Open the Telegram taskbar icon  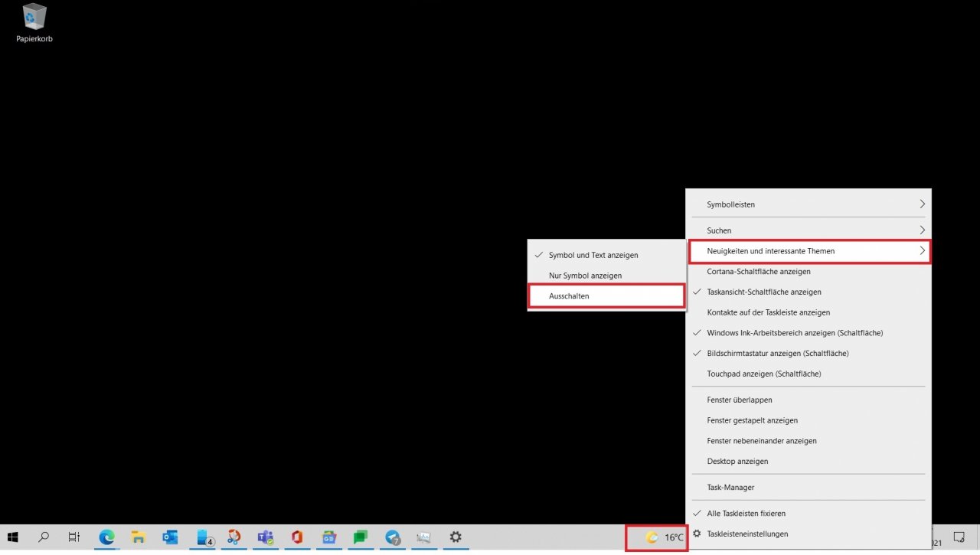click(393, 537)
